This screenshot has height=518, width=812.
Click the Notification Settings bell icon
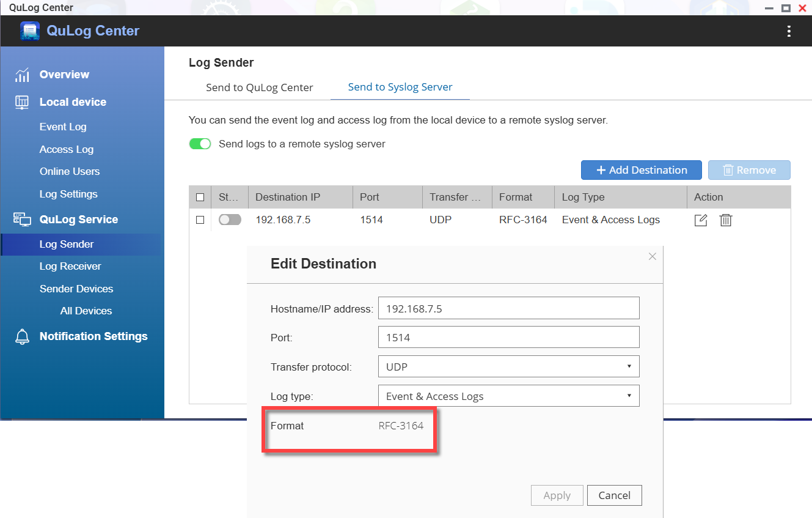[22, 337]
